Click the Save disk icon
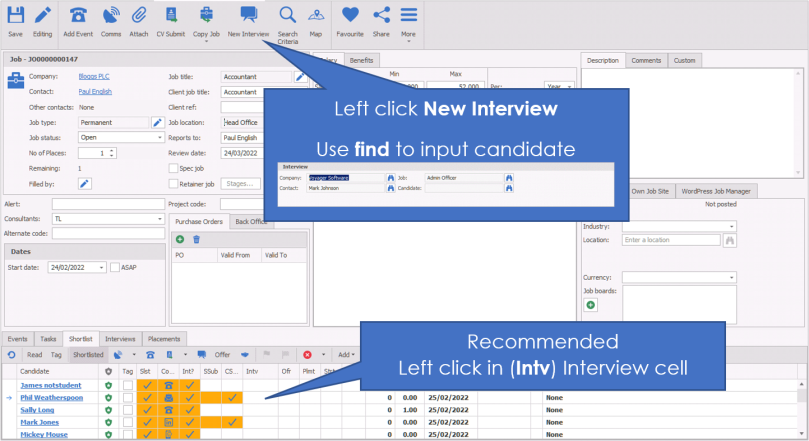809x441 pixels. (15, 16)
